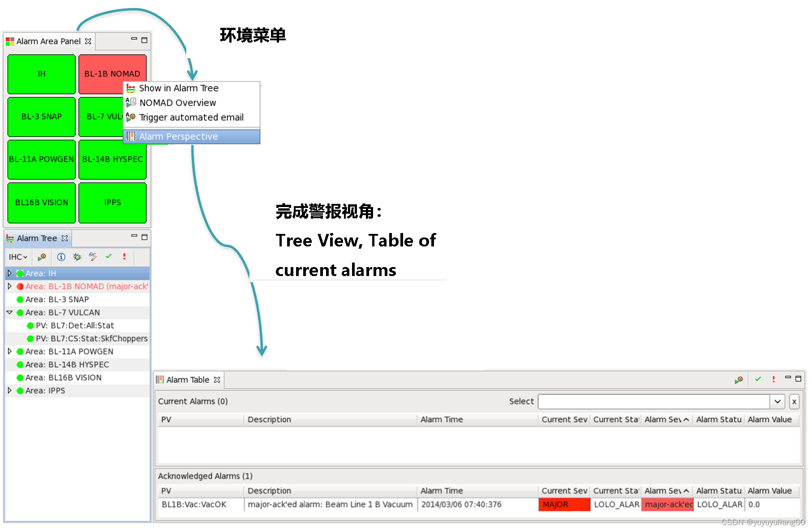Choose Alarm Perspective in context menu
The width and height of the screenshot is (812, 531).
[191, 137]
